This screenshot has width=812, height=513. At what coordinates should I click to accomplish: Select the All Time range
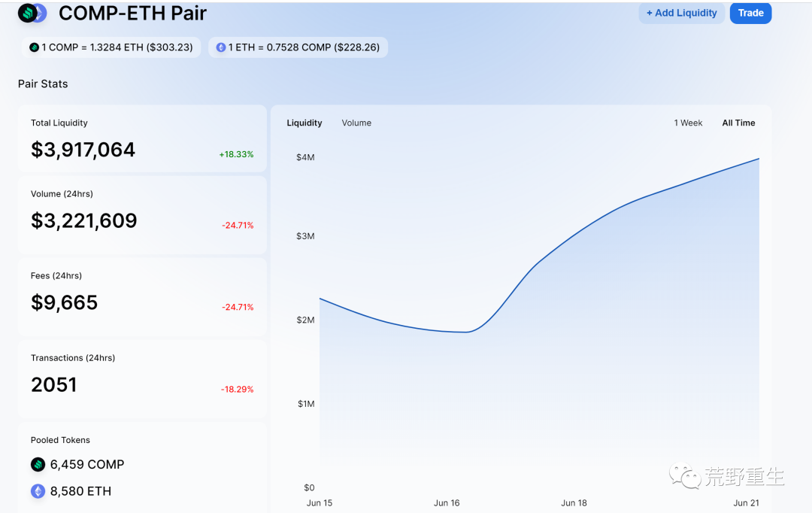(x=738, y=123)
